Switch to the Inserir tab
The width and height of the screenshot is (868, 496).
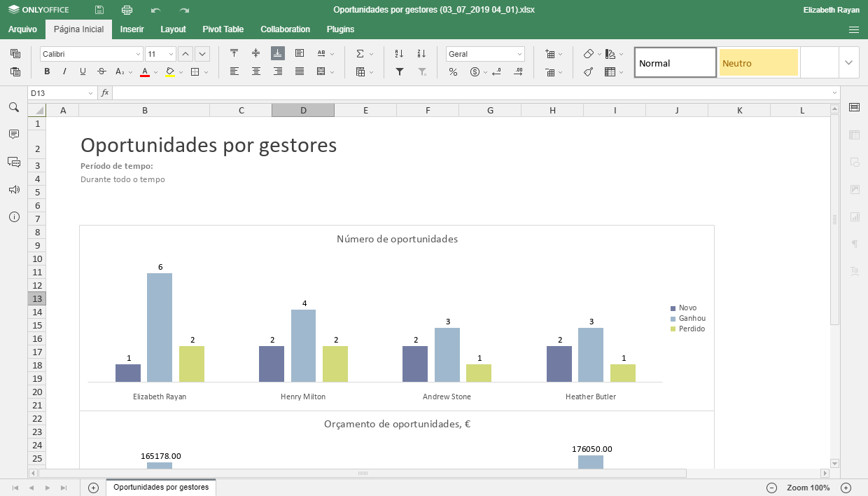tap(132, 29)
